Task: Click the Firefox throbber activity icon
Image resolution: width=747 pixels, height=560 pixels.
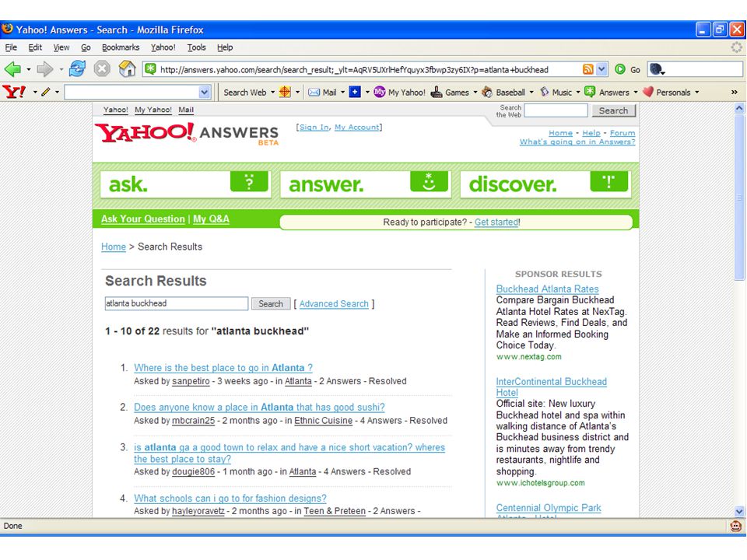Action: pos(737,47)
